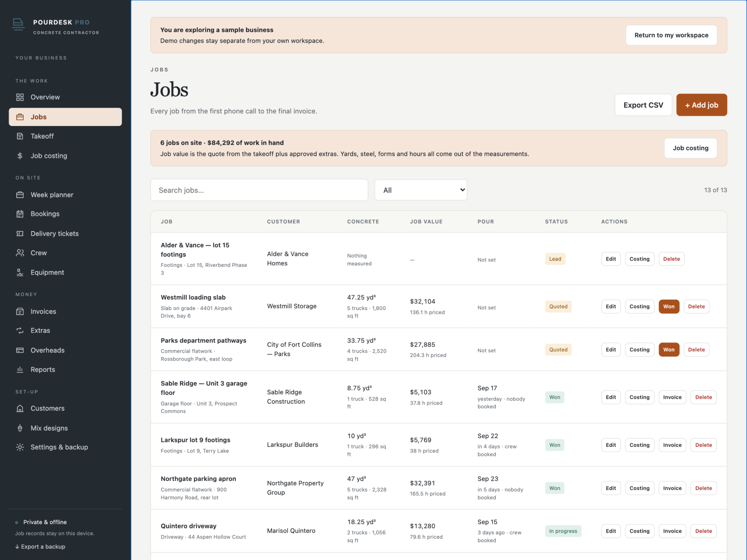This screenshot has height=560, width=747.
Task: Delete the Alder & Vance lot 15 footings job
Action: pos(671,259)
